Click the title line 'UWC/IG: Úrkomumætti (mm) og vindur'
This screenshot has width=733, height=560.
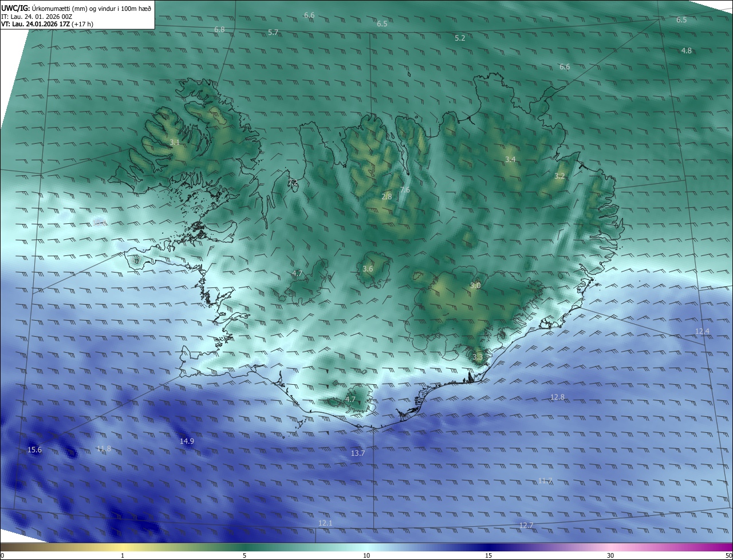pos(76,8)
